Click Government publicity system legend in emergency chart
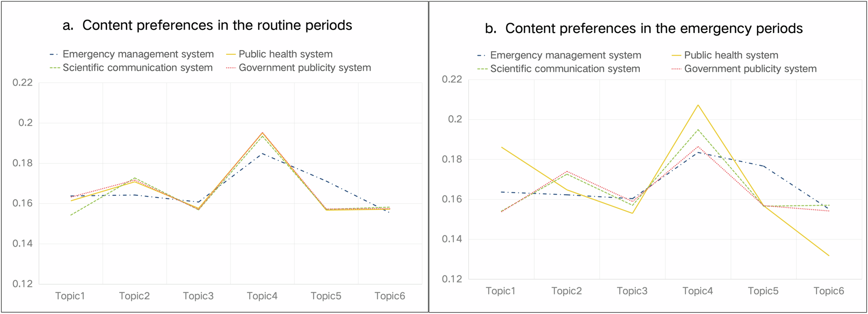The height and width of the screenshot is (314, 868). [750, 69]
